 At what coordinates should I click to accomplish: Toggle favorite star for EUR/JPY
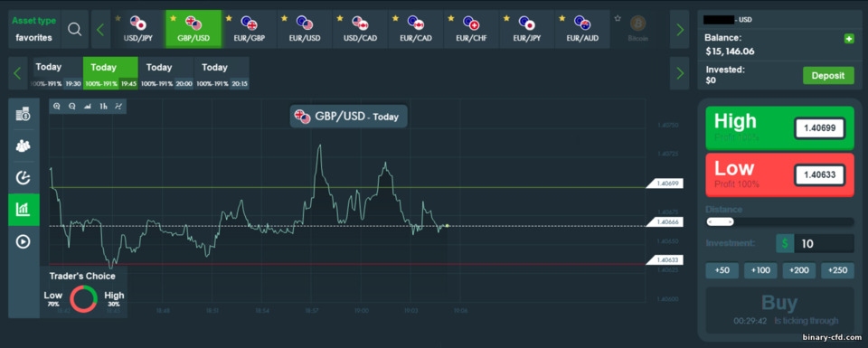pyautogui.click(x=506, y=18)
